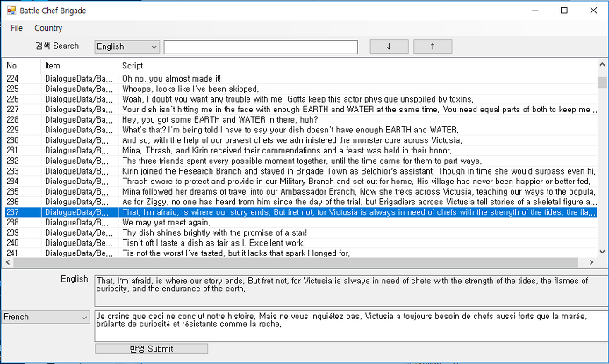Click inside the search text field
Viewport: 609px width, 364px height.
pos(261,47)
